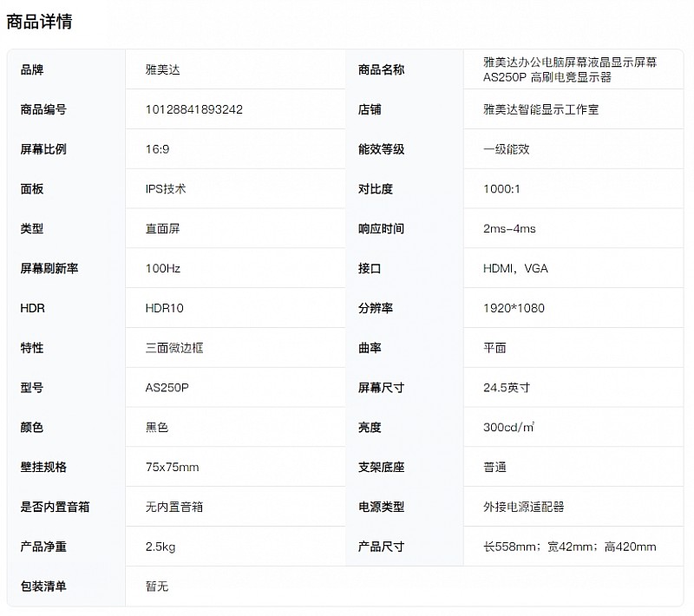Viewport: 694px width, 616px height.
Task: Select the value '外接电源适配器'
Action: pos(524,507)
